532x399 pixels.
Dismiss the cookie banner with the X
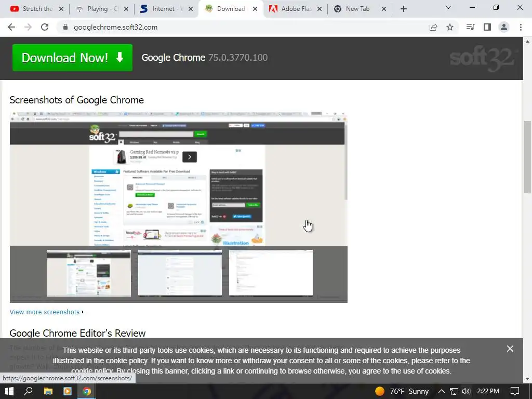(510, 349)
